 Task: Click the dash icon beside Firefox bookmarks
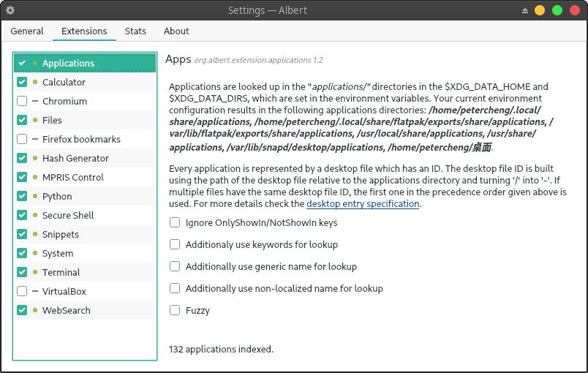pyautogui.click(x=35, y=139)
